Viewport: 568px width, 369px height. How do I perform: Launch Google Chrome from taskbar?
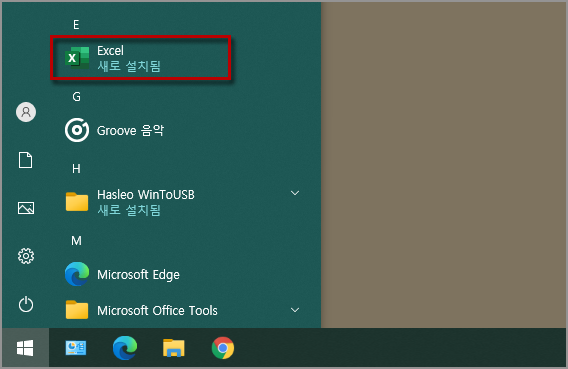point(223,348)
